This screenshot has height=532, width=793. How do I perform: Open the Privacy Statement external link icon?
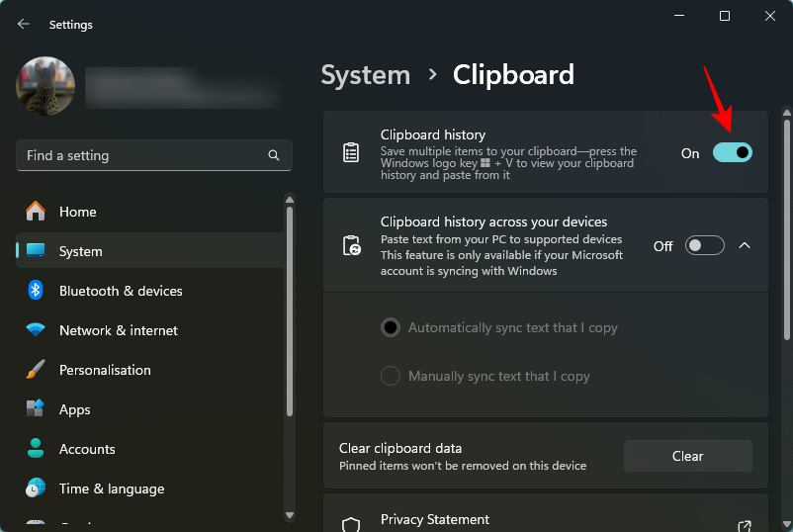click(x=745, y=526)
